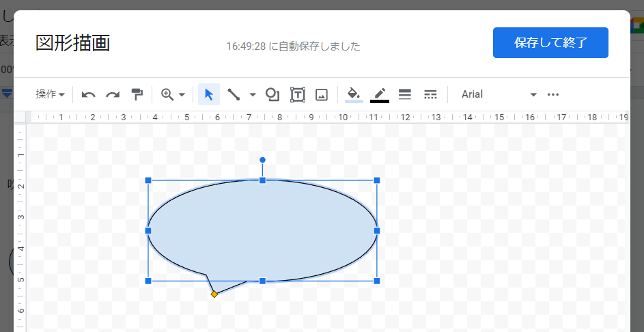This screenshot has height=332, width=644.
Task: Click the 保存して終了 button
Action: point(550,43)
